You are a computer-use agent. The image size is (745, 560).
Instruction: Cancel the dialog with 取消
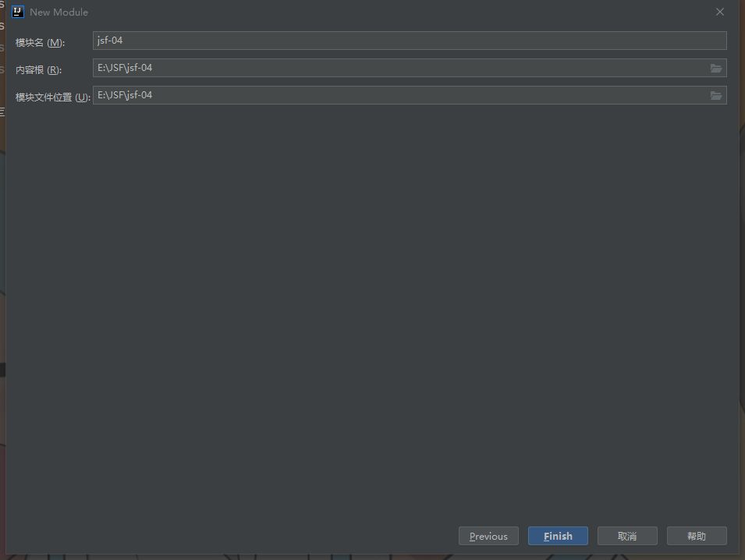point(627,536)
